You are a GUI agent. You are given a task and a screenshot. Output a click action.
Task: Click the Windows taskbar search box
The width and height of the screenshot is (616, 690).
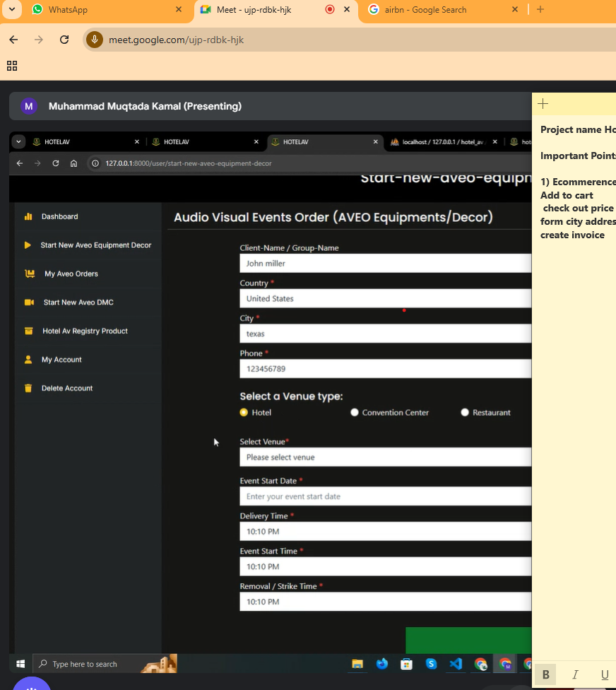coord(105,664)
